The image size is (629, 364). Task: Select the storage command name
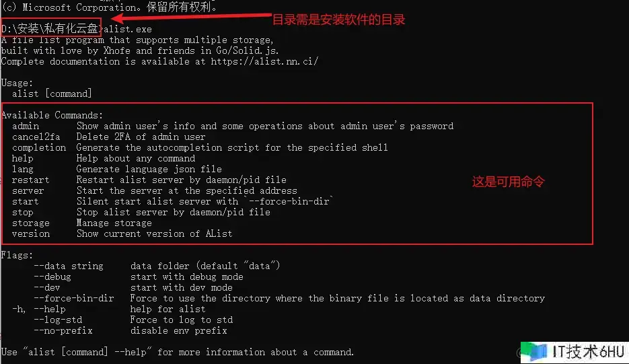(31, 223)
